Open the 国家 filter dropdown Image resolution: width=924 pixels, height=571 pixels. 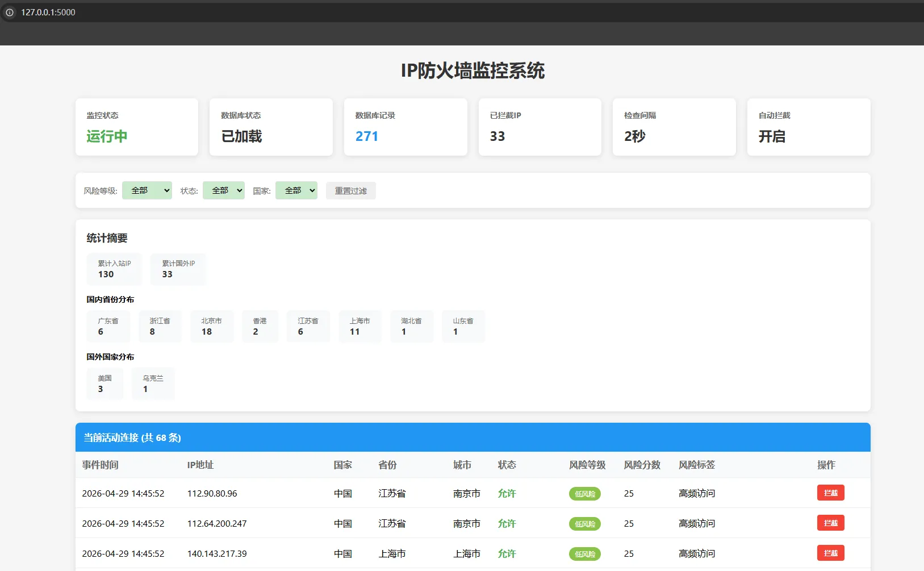pyautogui.click(x=296, y=190)
